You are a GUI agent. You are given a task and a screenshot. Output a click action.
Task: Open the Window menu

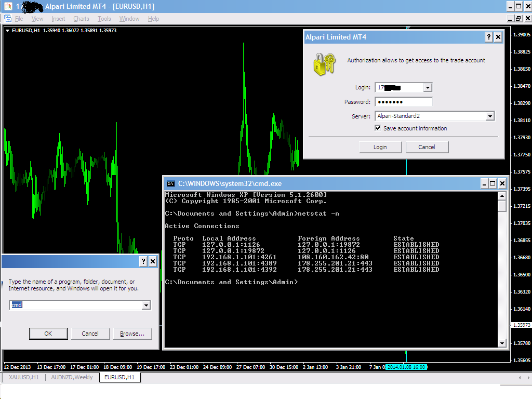coord(129,19)
